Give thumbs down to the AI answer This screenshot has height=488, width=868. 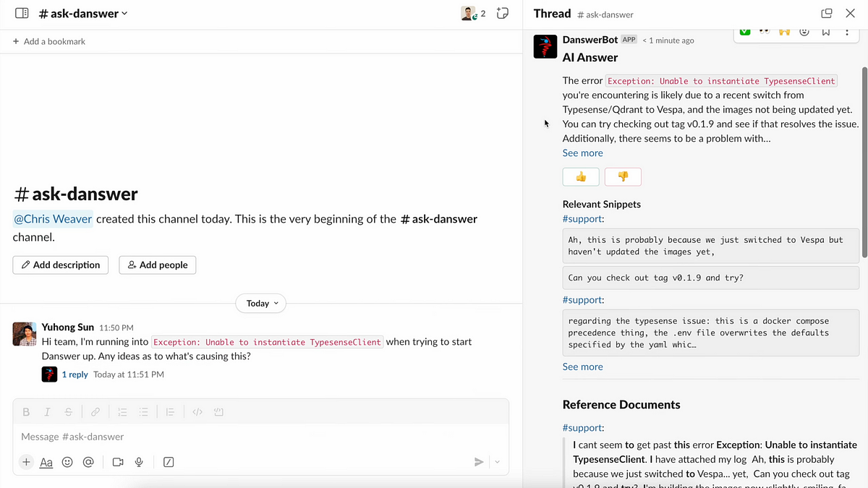coord(623,176)
